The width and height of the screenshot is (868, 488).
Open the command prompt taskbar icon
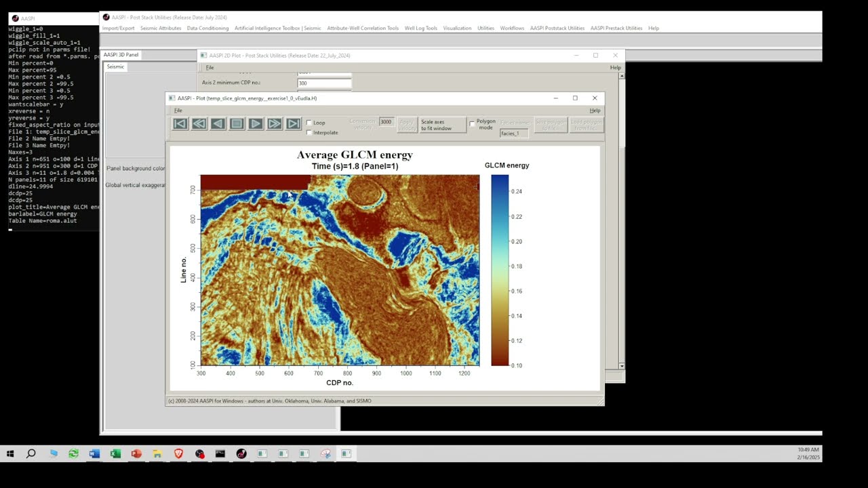(220, 453)
